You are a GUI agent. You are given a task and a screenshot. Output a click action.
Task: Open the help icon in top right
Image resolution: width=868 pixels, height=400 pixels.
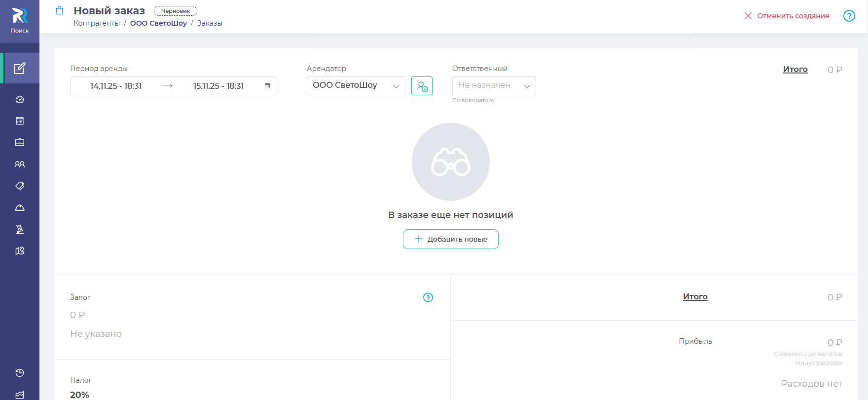pyautogui.click(x=849, y=16)
